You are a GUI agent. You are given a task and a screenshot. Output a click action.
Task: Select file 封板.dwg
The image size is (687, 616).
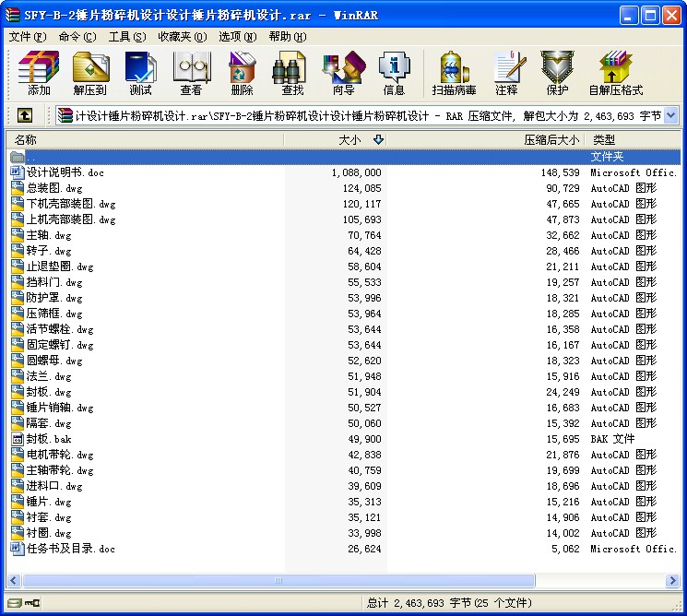click(x=49, y=392)
